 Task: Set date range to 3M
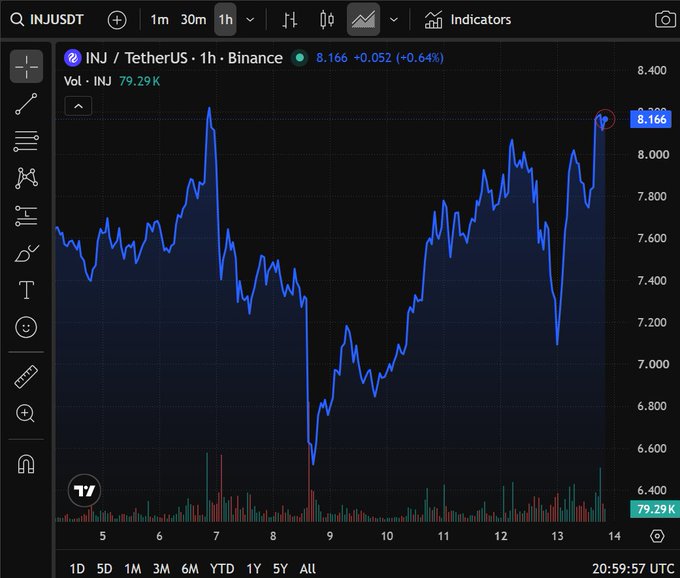(x=161, y=568)
